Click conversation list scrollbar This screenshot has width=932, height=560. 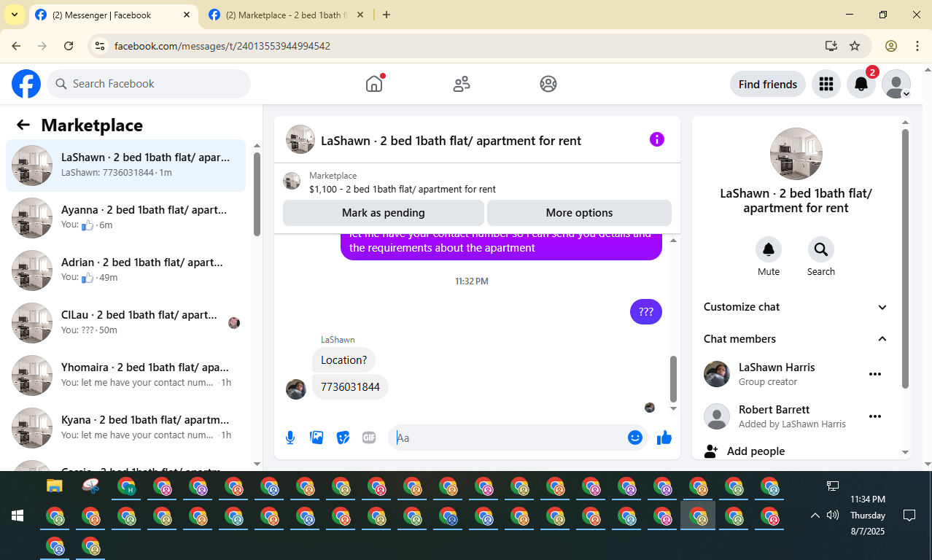pyautogui.click(x=257, y=194)
